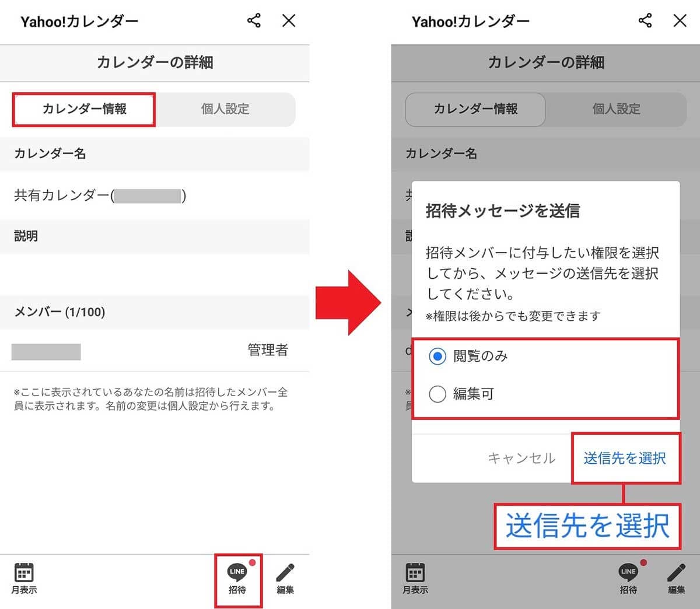This screenshot has height=609, width=700.
Task: Tap メンバー (1/100) header in left screen
Action: click(60, 311)
